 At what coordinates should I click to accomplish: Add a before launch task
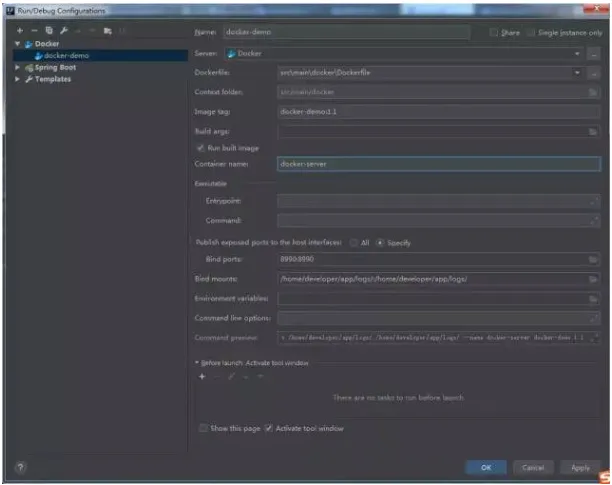click(x=202, y=377)
